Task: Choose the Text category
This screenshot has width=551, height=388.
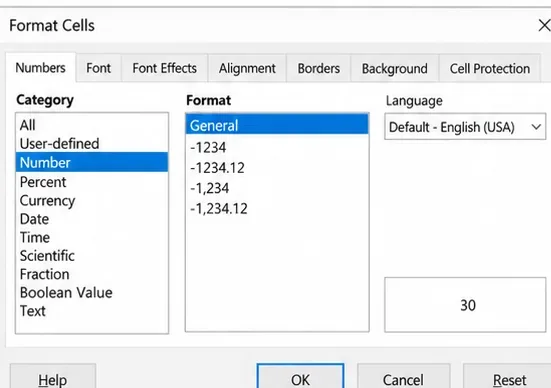Action: pyautogui.click(x=92, y=311)
